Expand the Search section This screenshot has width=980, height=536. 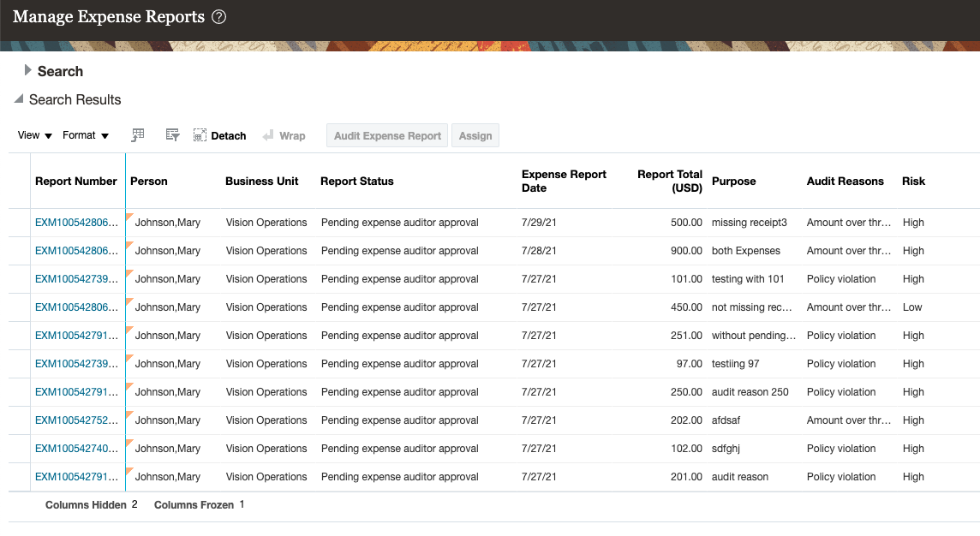click(x=28, y=71)
